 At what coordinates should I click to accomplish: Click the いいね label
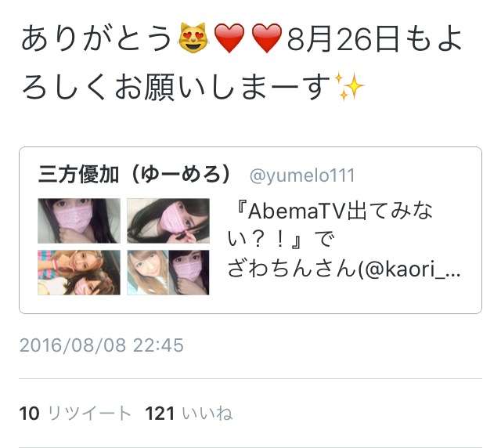[207, 413]
